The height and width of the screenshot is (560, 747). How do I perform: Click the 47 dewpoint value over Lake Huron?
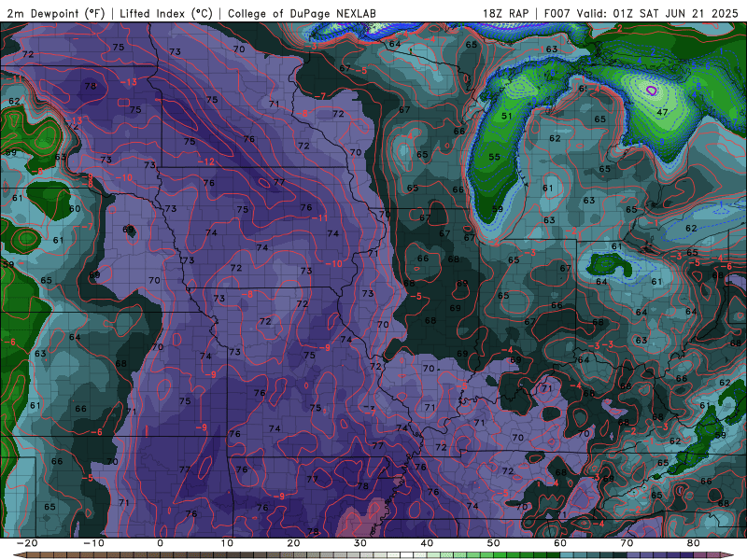pyautogui.click(x=662, y=112)
